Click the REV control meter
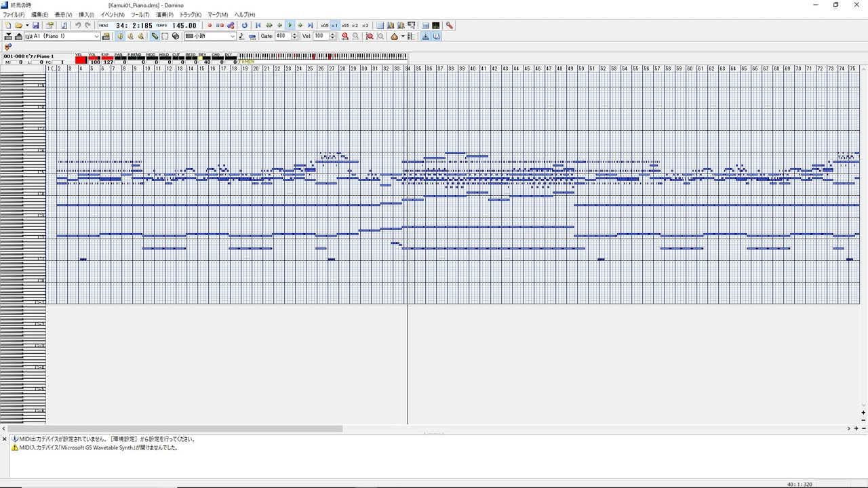 pos(203,59)
